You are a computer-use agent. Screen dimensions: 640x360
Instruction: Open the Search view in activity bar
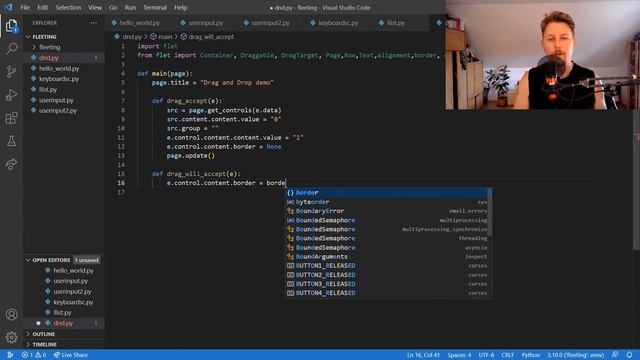click(x=11, y=49)
